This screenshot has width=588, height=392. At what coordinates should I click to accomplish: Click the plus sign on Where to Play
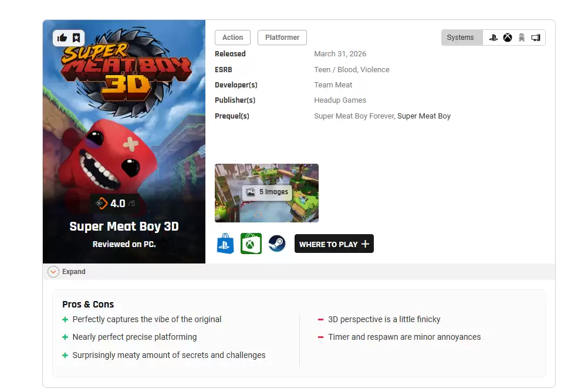[x=365, y=244]
